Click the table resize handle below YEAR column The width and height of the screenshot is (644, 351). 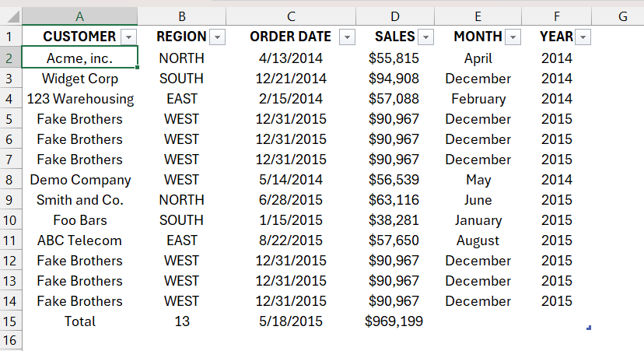click(x=589, y=328)
